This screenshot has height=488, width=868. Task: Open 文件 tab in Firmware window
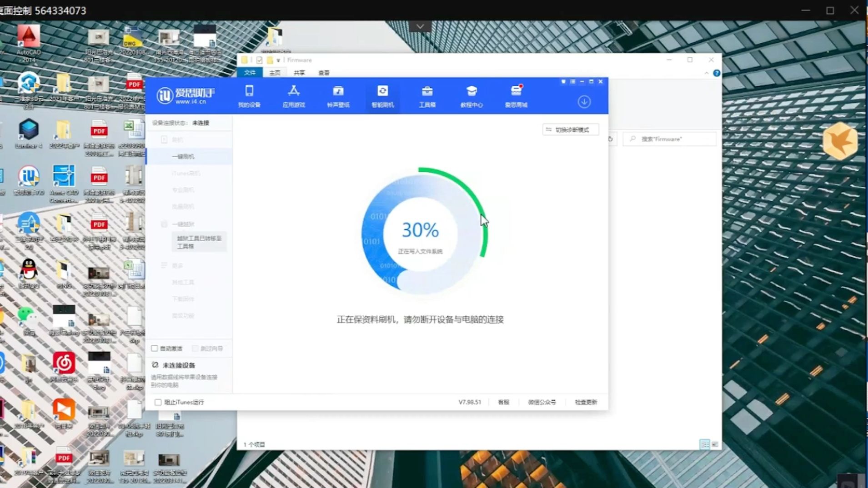click(x=250, y=73)
